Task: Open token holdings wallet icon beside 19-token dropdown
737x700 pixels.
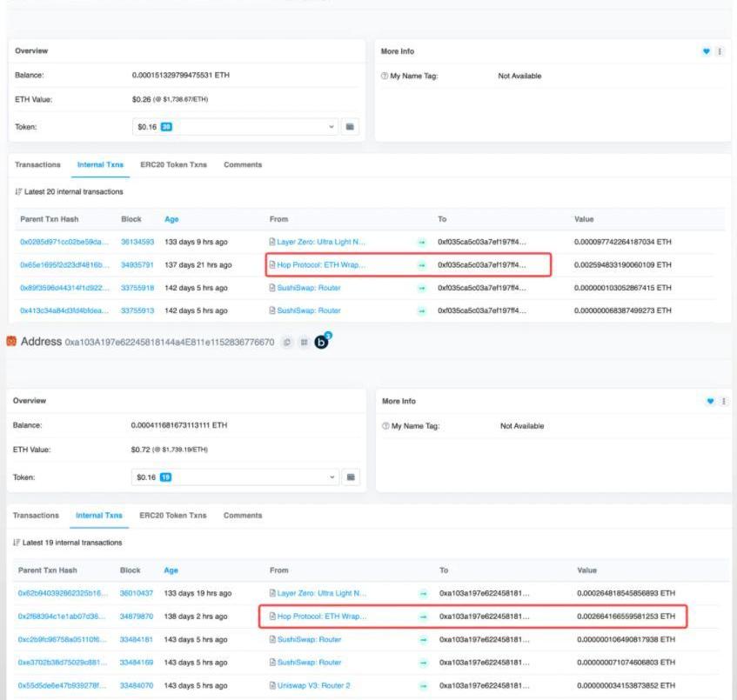Action: coord(352,477)
